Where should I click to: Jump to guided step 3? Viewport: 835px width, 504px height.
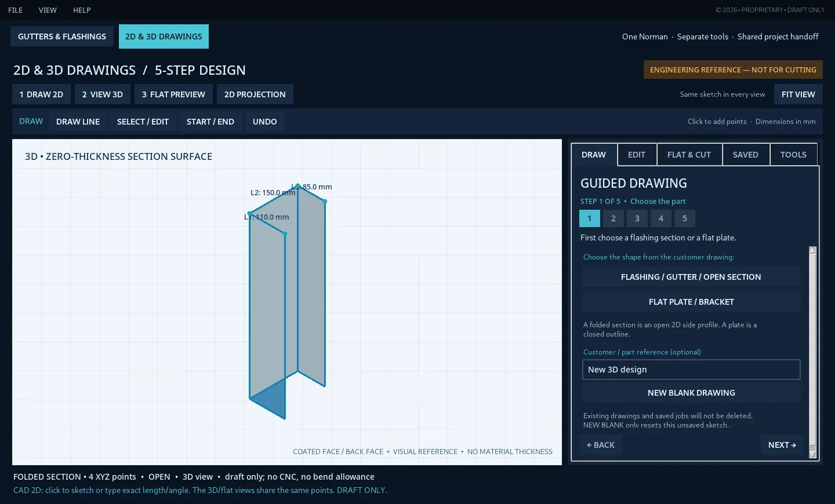(637, 218)
